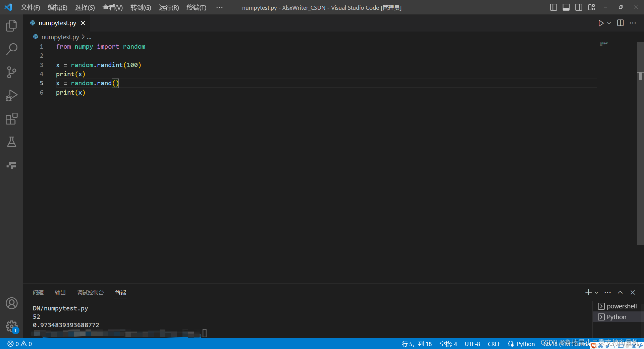This screenshot has height=349, width=644.
Task: Change file encoding UTF-8
Action: tap(472, 344)
